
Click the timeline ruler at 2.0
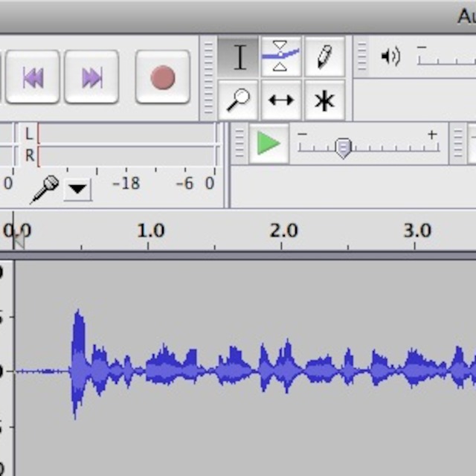pyautogui.click(x=284, y=231)
